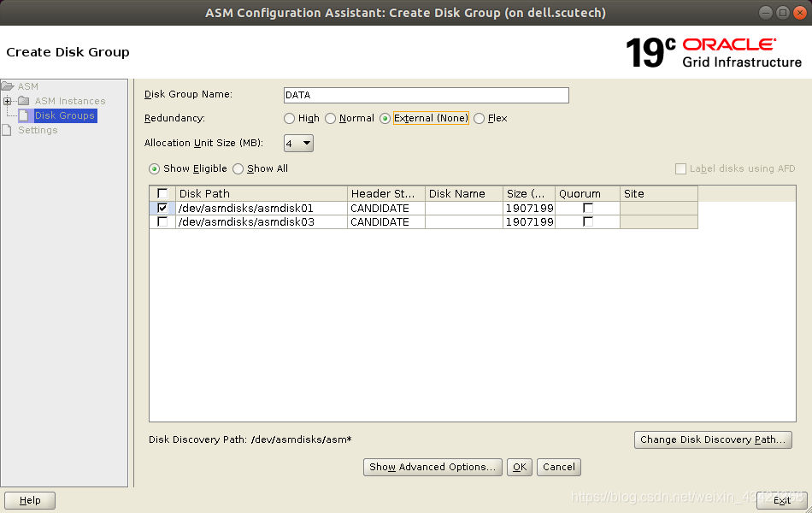Click the ASM Instances folder icon
Image resolution: width=812 pixels, height=513 pixels.
(x=24, y=101)
